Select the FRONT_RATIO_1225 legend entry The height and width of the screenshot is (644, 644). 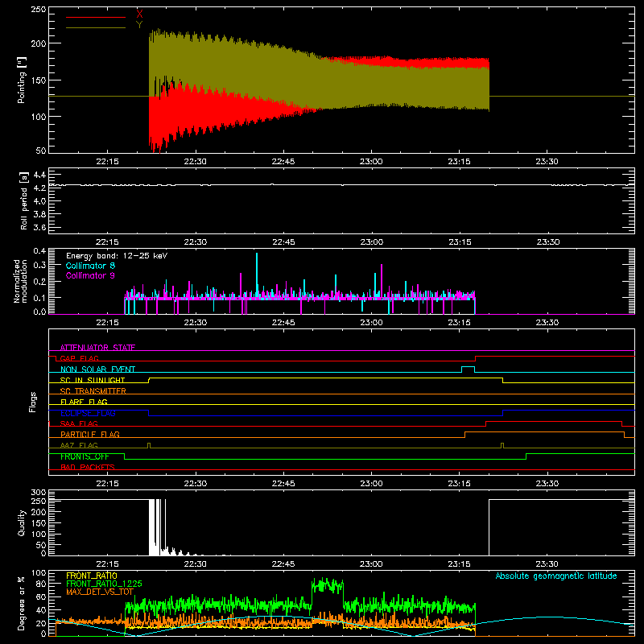pos(105,584)
